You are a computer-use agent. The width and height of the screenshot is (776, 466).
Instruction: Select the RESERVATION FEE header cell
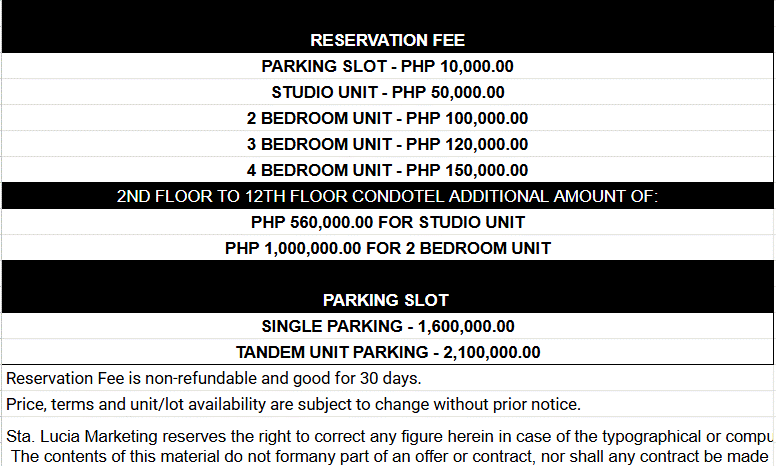coord(387,41)
